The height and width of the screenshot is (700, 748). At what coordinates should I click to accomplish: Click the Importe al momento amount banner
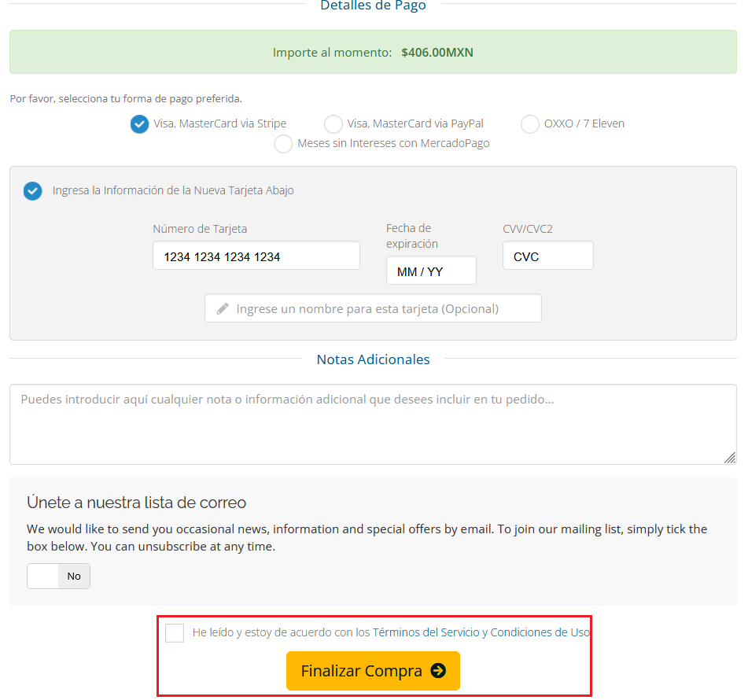(x=373, y=53)
